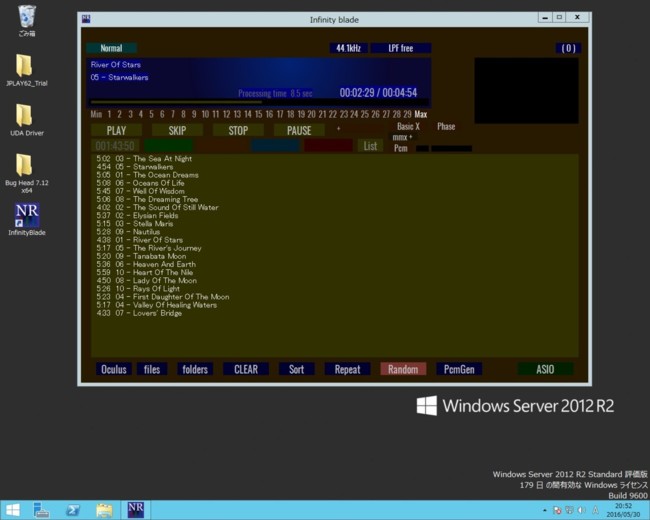Click the track playback progress bar
650x520 pixels.
(260, 102)
